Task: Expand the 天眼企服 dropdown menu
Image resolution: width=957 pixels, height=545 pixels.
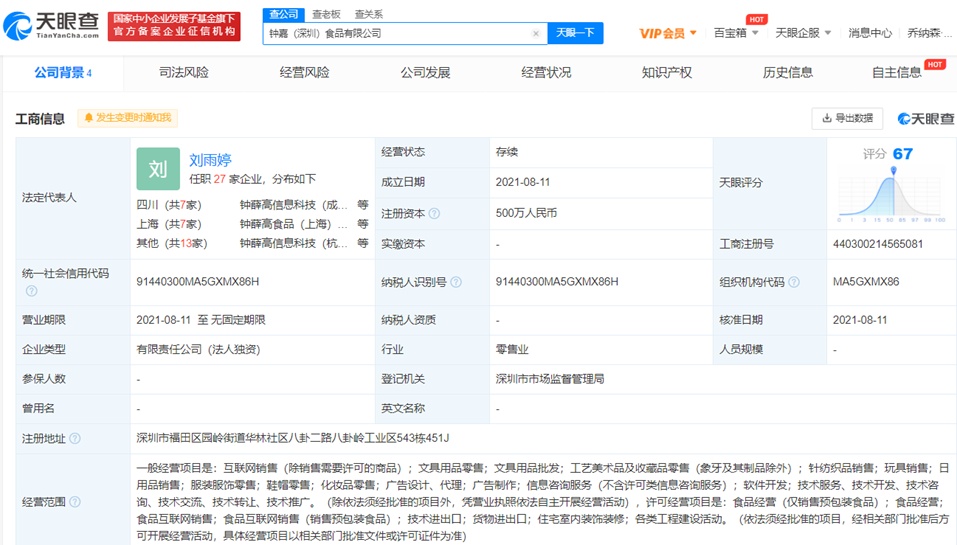Action: coord(802,33)
